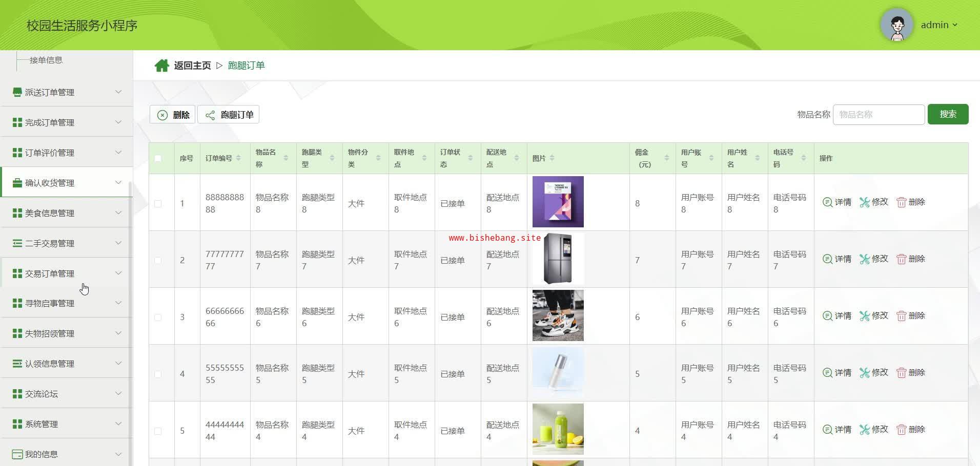This screenshot has width=980, height=466.
Task: Open 我的信息 menu
Action: coord(67,454)
